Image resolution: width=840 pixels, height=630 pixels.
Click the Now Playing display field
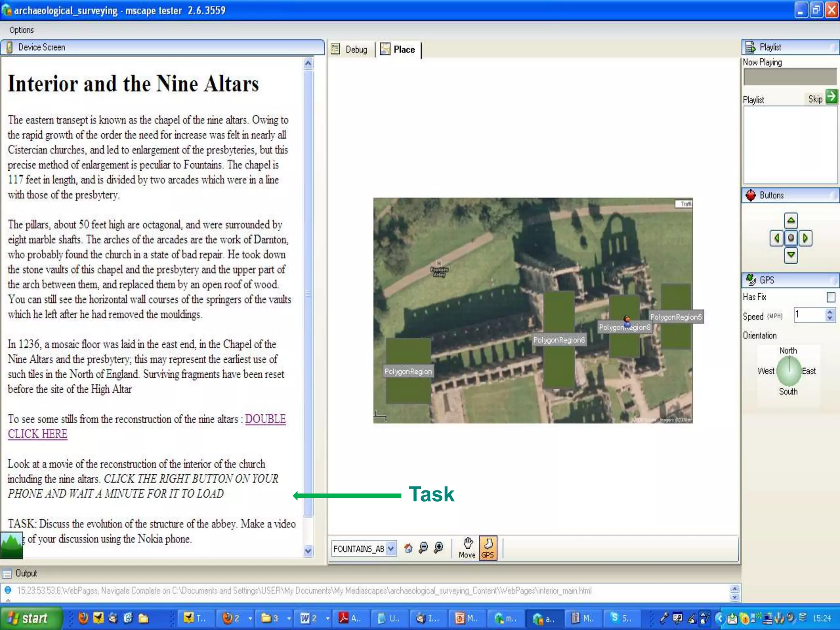(x=790, y=77)
